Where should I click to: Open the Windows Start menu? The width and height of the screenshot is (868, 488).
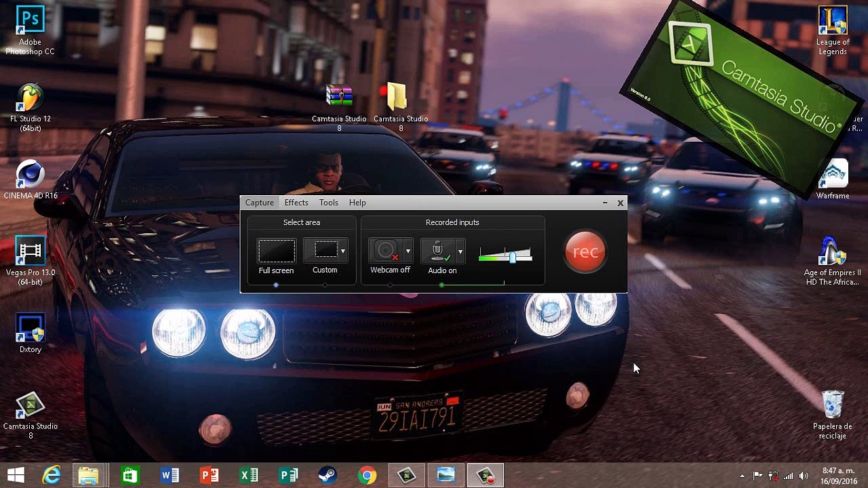[x=16, y=475]
